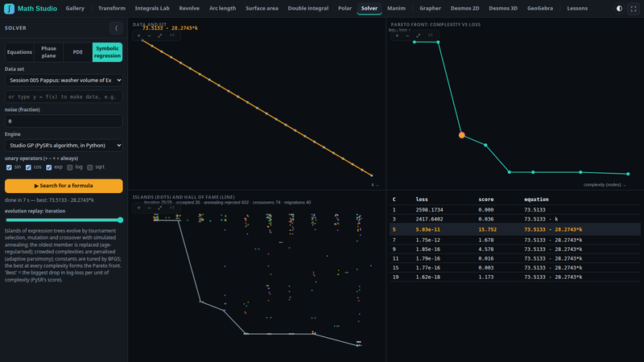Open the Integrals Lab menu item
Screen dimensions: 644x362
click(x=152, y=8)
